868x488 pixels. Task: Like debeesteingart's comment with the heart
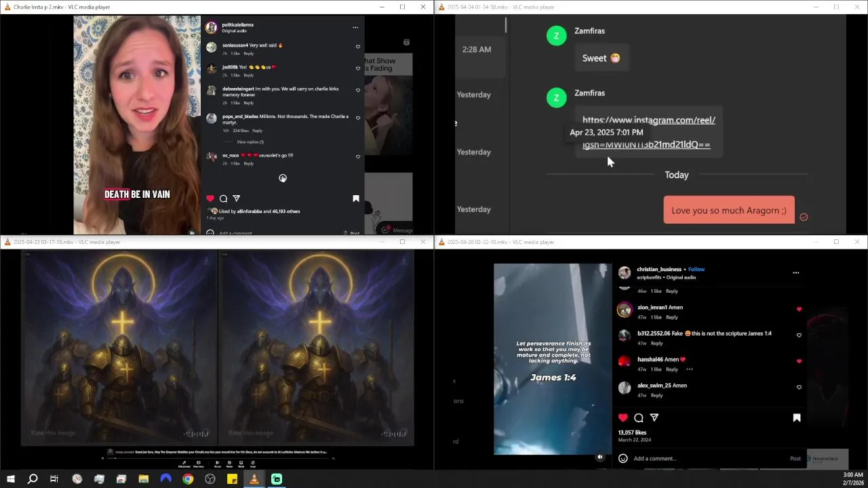pos(358,90)
